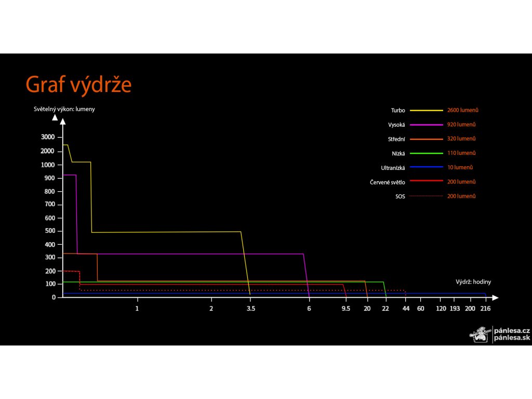
Task: Click the dotted red SOS legend line
Action: pos(426,196)
